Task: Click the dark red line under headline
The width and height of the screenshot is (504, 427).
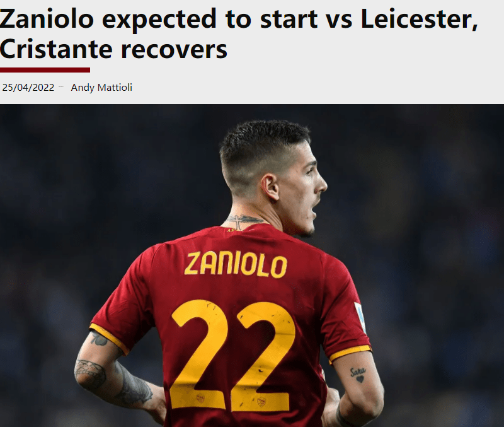Action: click(x=45, y=70)
